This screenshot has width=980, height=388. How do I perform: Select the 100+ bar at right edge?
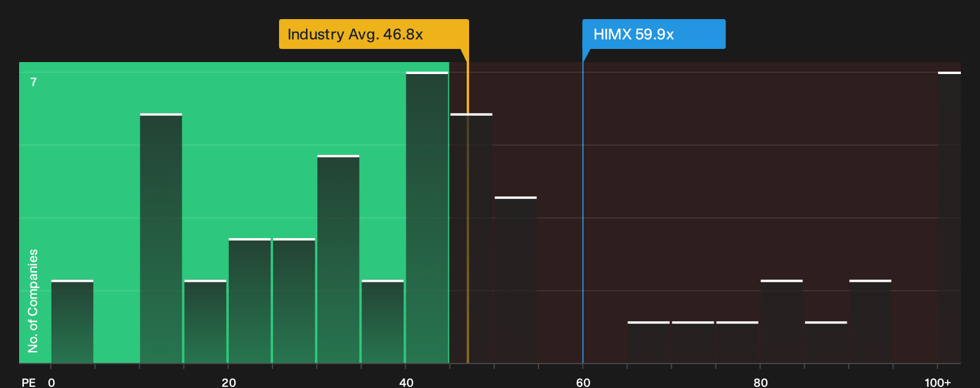[x=950, y=217]
